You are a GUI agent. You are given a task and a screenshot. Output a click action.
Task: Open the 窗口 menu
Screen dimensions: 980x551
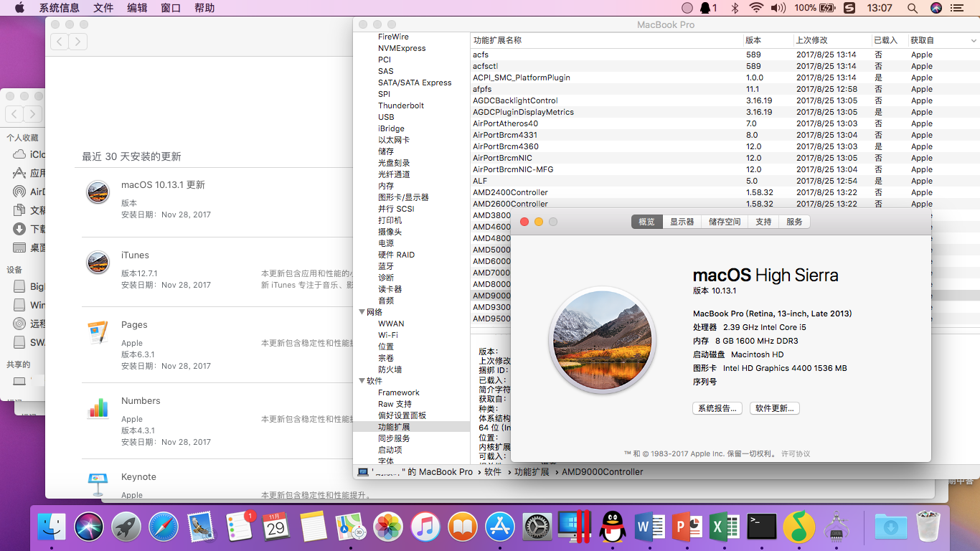pos(171,8)
